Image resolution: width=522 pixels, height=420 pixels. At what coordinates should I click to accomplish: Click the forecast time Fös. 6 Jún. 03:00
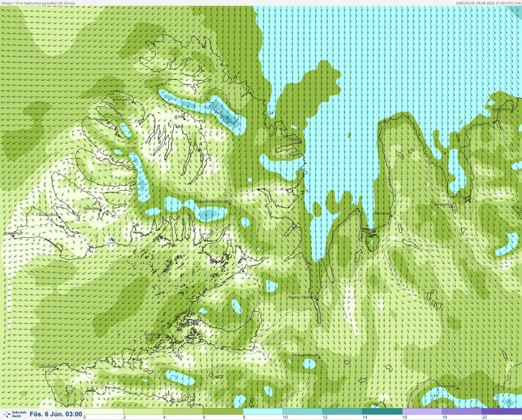[x=56, y=414]
